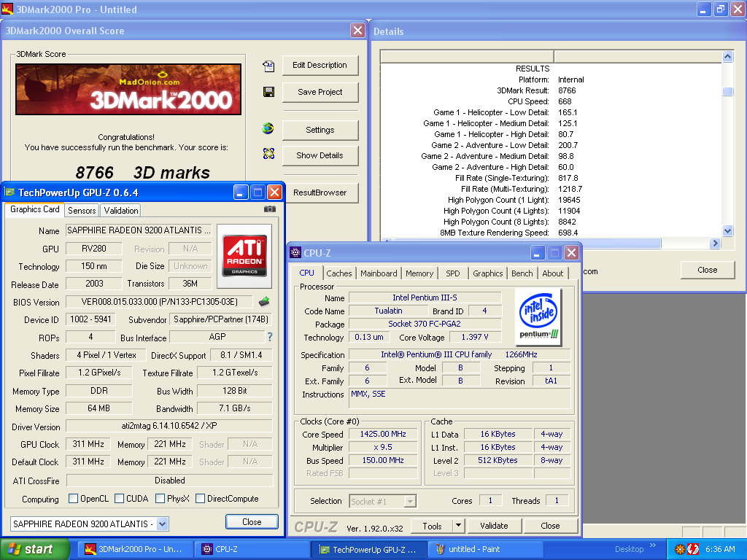
Task: Click the GPU-Z title bar icon
Action: point(9,192)
